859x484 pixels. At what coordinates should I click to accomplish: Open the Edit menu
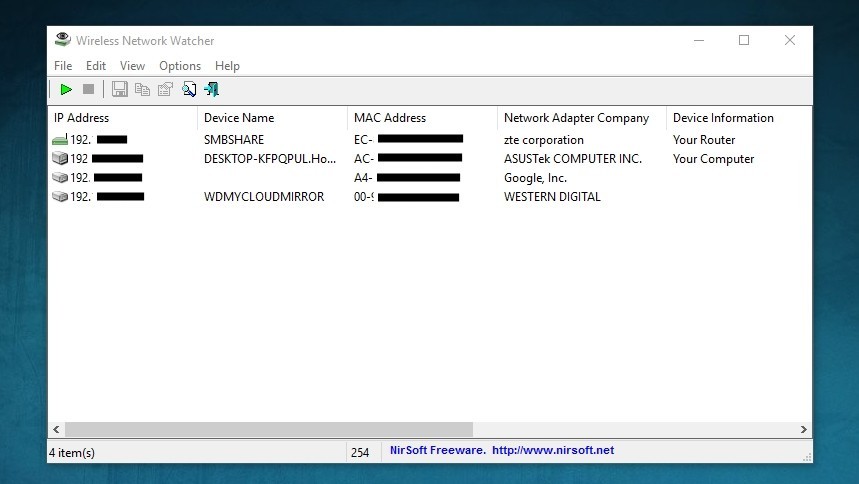pyautogui.click(x=96, y=66)
